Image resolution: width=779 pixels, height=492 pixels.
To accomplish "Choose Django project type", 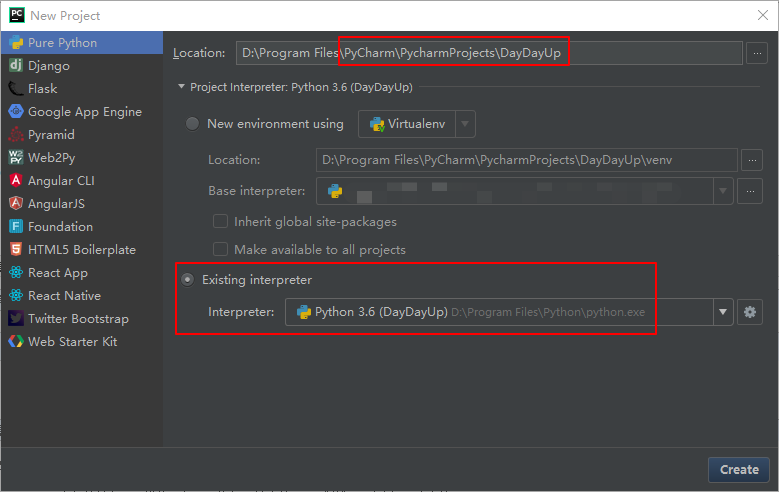I will click(82, 66).
